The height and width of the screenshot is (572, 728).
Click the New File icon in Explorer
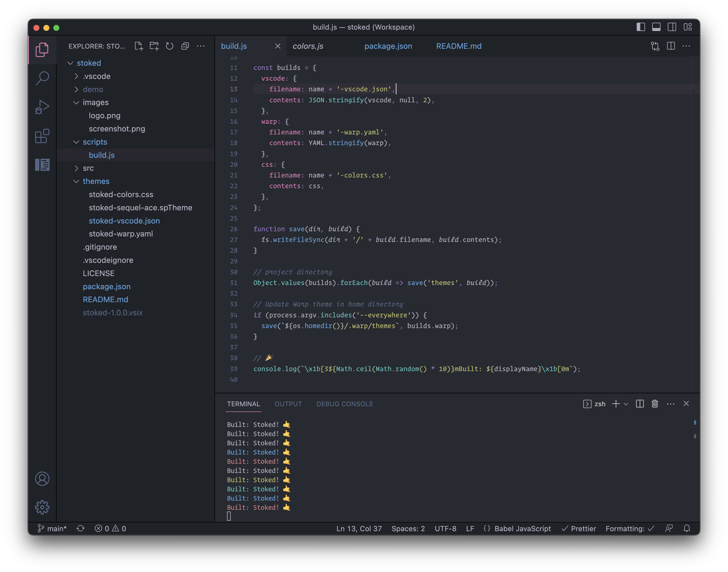pyautogui.click(x=139, y=46)
